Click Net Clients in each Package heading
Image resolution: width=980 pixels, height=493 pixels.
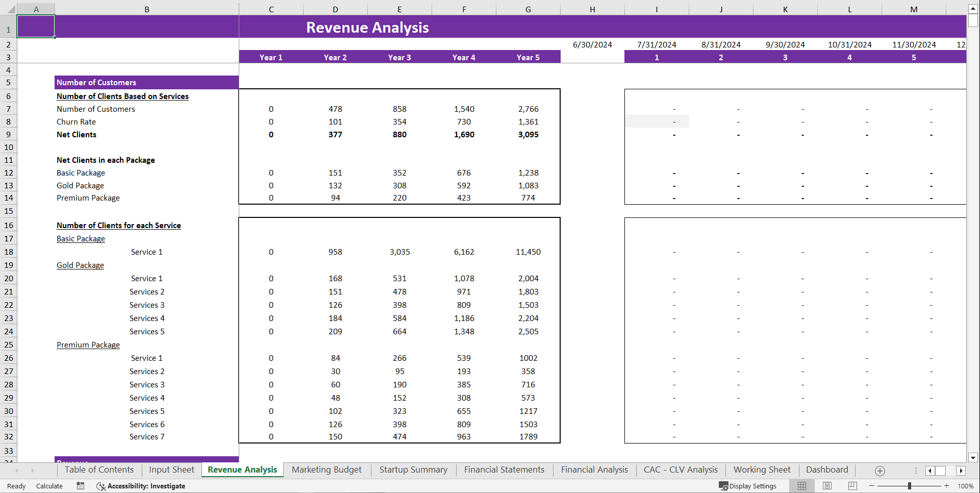coord(106,160)
